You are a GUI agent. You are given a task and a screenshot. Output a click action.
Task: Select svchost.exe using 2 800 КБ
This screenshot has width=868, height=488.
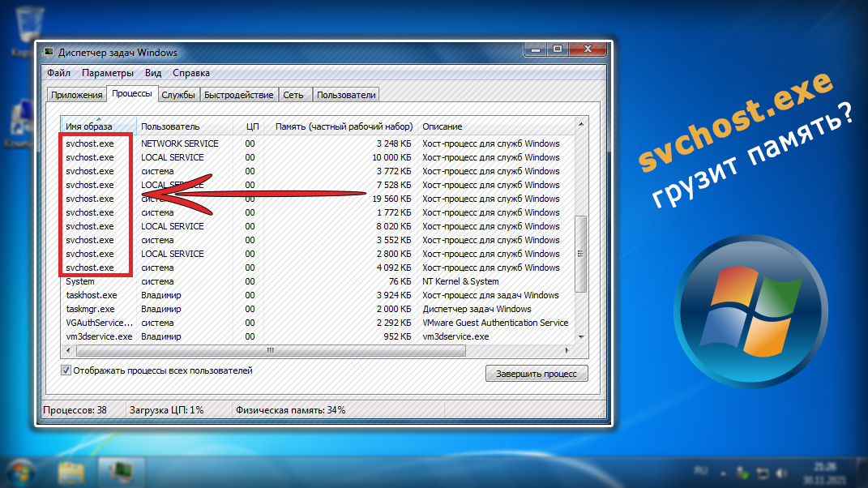317,254
